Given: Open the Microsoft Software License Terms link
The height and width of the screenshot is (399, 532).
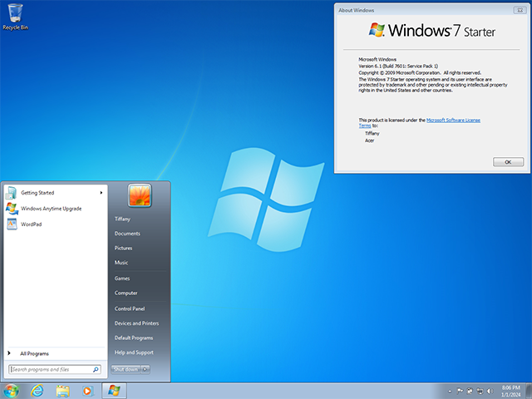Looking at the screenshot, I should pos(452,120).
